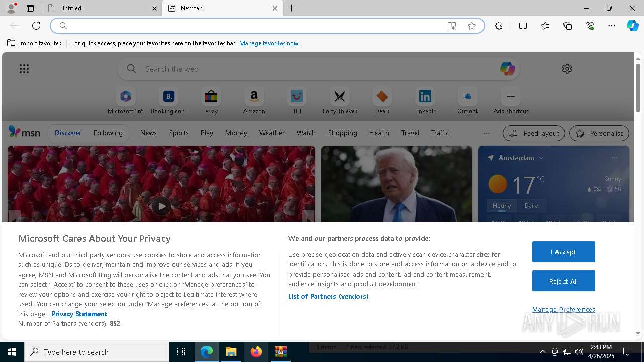
Task: Click I Accept cookies button
Action: coord(563,252)
